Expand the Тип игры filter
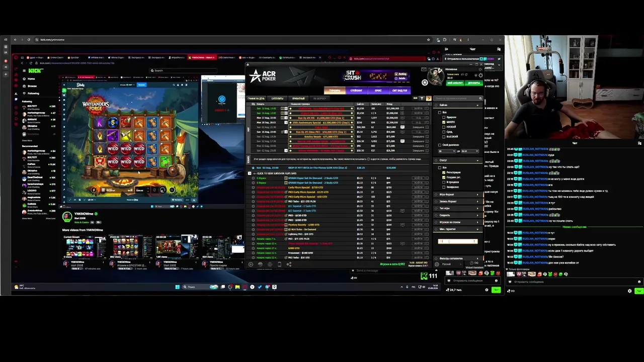This screenshot has height=362, width=644. pyautogui.click(x=459, y=208)
